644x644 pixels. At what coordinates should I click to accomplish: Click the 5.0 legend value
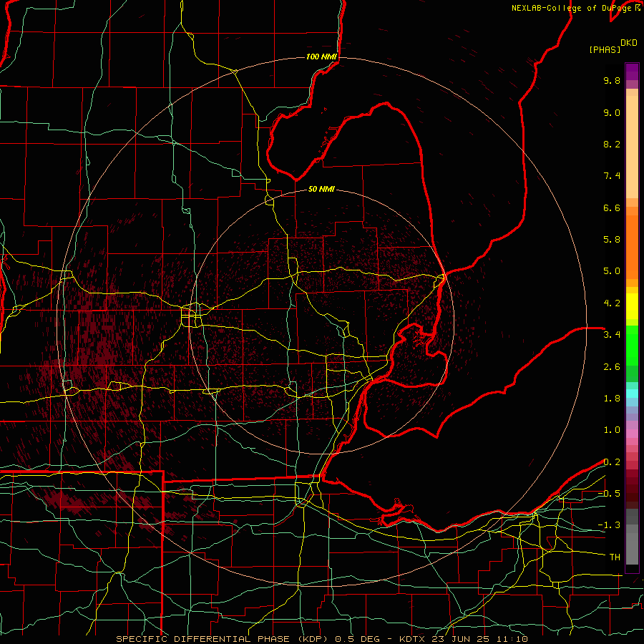[612, 271]
